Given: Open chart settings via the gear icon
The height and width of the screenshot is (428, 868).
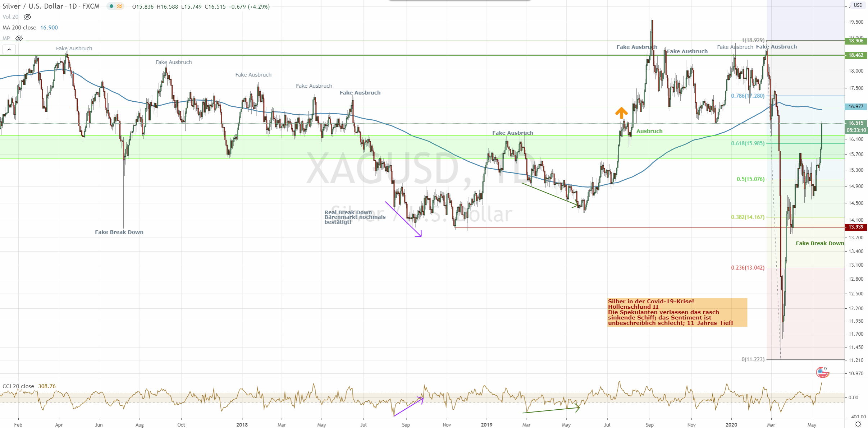Looking at the screenshot, I should (858, 424).
